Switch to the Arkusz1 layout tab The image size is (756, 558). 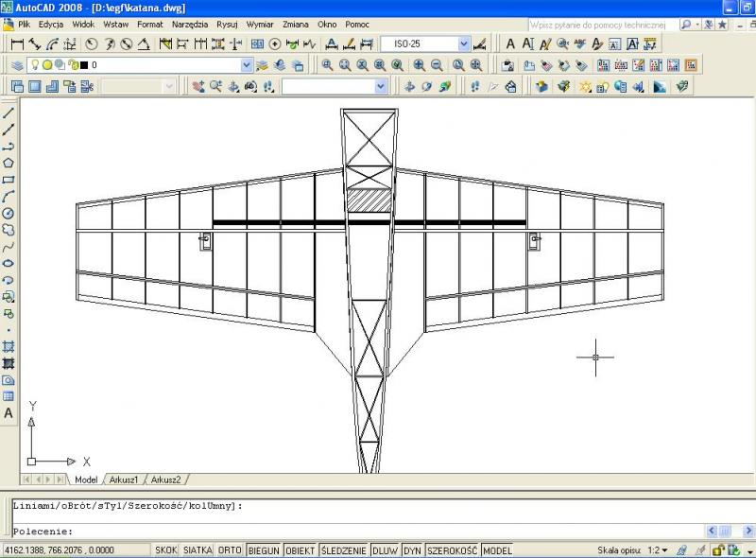pyautogui.click(x=125, y=480)
